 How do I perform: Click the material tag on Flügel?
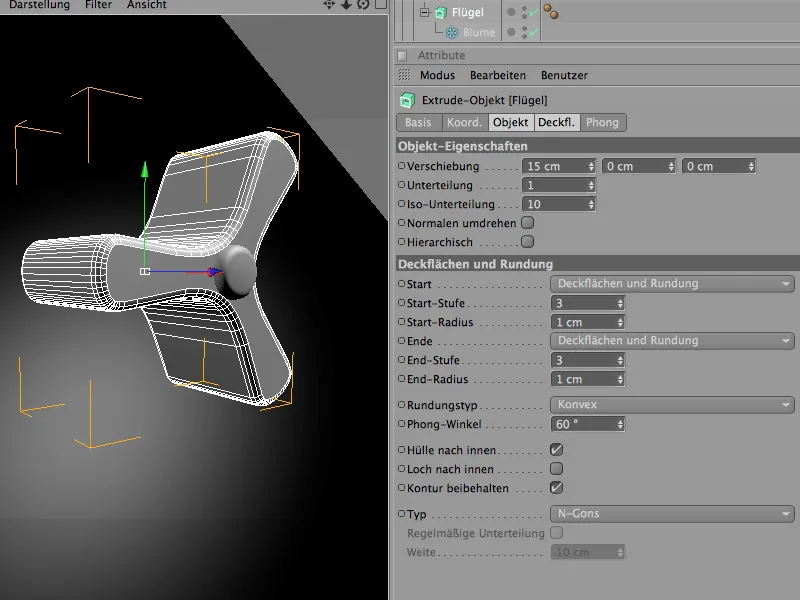(550, 13)
